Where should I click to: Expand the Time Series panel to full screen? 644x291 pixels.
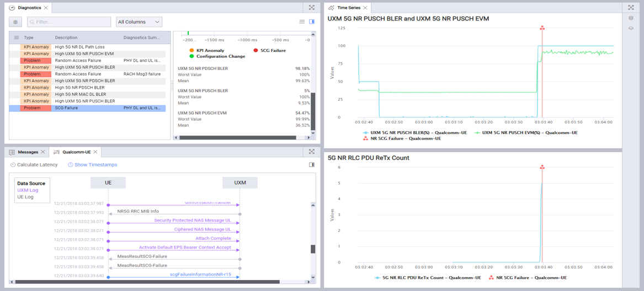click(631, 8)
